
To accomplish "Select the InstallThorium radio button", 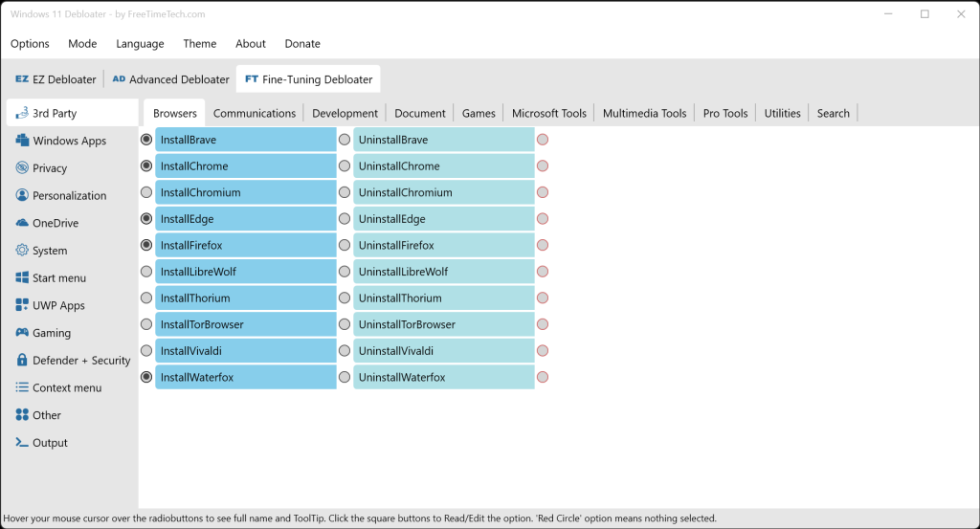I will (146, 298).
